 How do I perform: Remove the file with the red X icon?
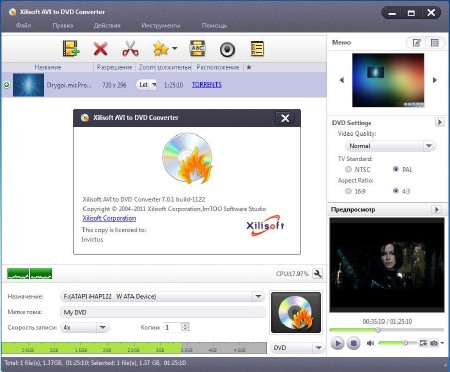100,49
